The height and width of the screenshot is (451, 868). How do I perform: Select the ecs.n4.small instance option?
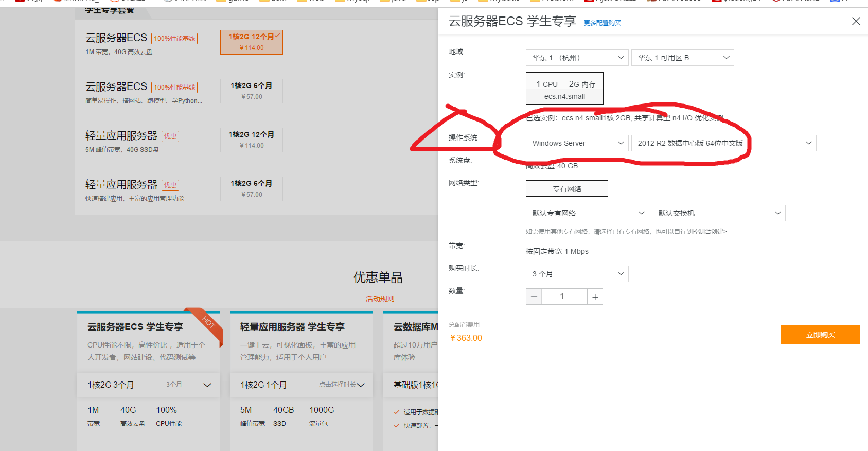[x=564, y=89]
